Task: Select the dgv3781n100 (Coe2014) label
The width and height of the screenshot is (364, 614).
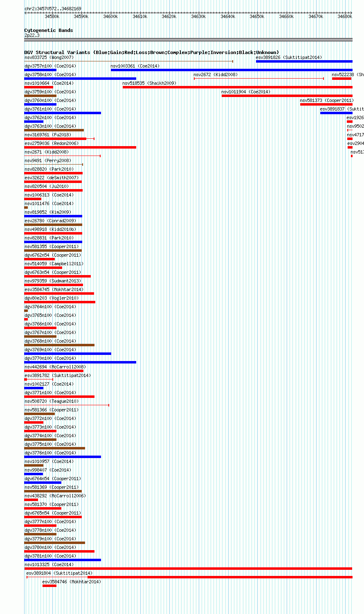Action: [50, 556]
